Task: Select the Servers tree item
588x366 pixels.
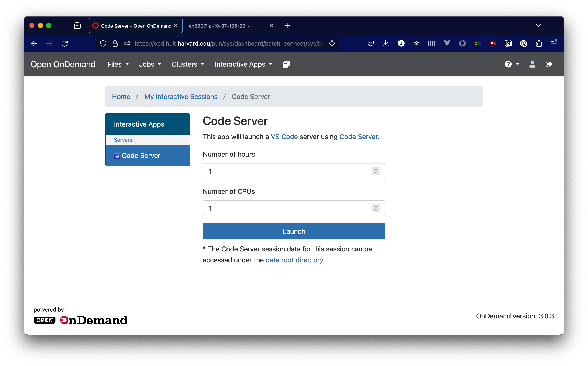Action: click(122, 139)
